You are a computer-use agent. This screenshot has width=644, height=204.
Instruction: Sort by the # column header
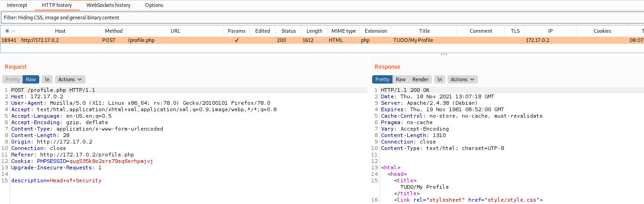point(10,31)
